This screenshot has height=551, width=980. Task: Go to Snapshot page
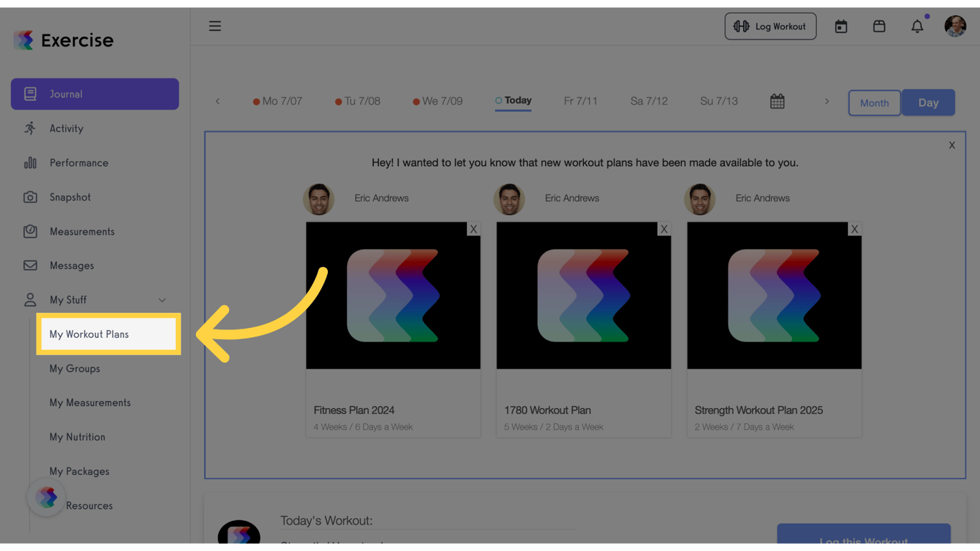70,197
